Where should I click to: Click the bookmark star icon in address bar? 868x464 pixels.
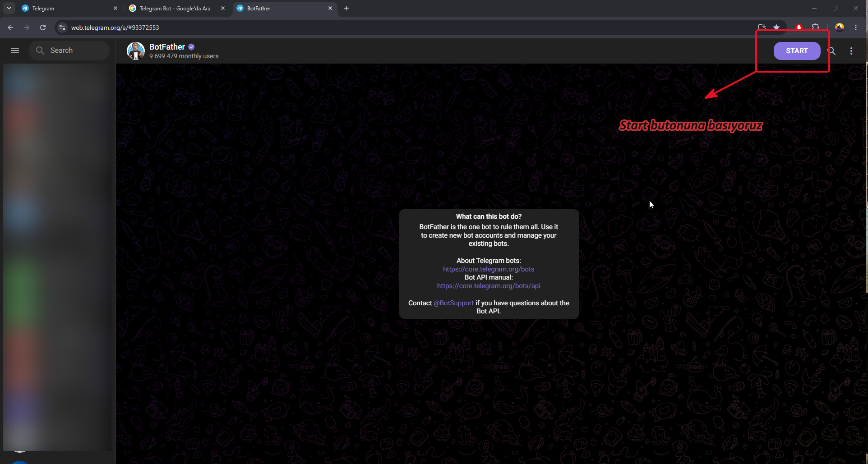[x=776, y=28]
